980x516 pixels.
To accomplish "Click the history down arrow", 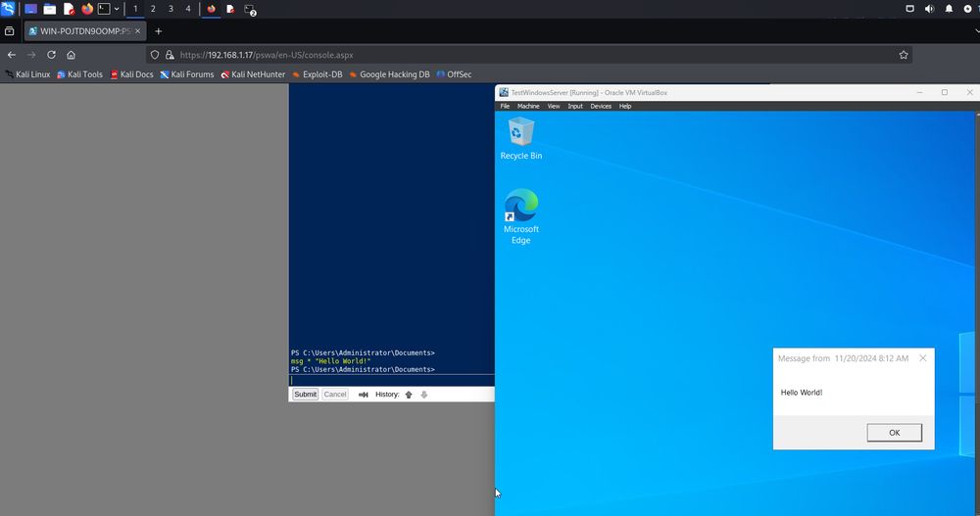I will (x=423, y=395).
